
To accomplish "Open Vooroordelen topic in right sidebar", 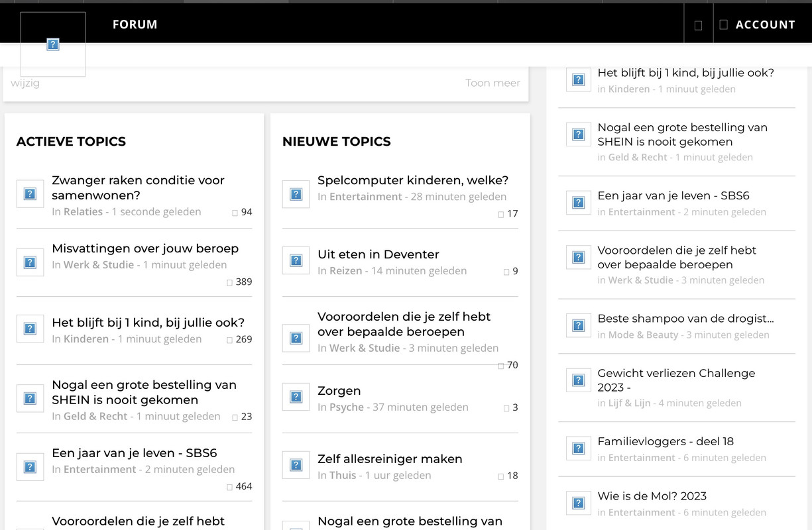I will point(677,257).
